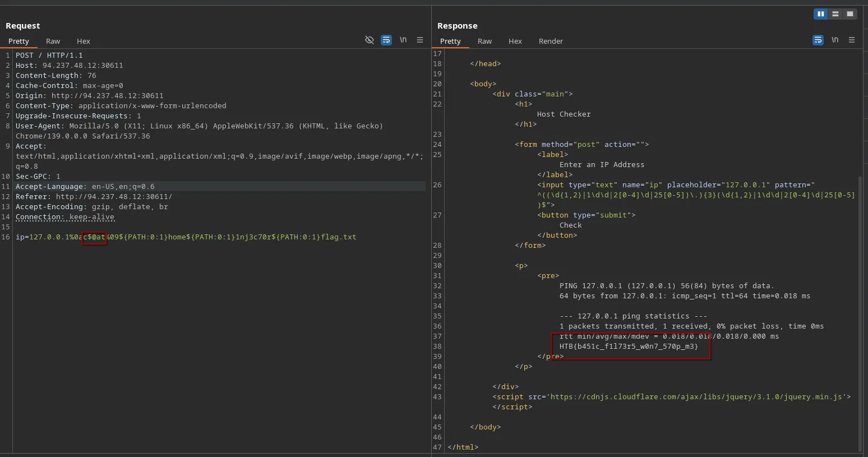868x457 pixels.
Task: Click the 'rtt min/avg/max/mdev' line
Action: coord(670,336)
